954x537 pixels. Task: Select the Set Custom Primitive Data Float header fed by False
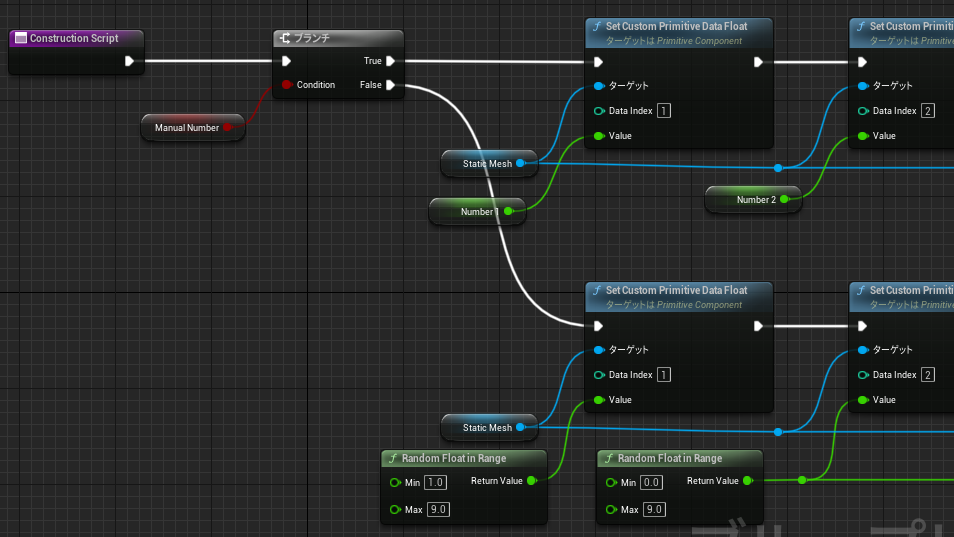[x=679, y=297]
